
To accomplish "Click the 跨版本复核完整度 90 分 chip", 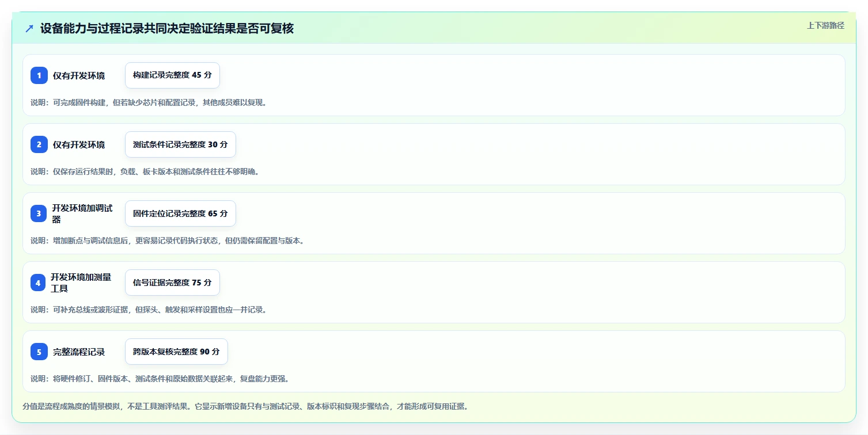I will click(x=176, y=352).
